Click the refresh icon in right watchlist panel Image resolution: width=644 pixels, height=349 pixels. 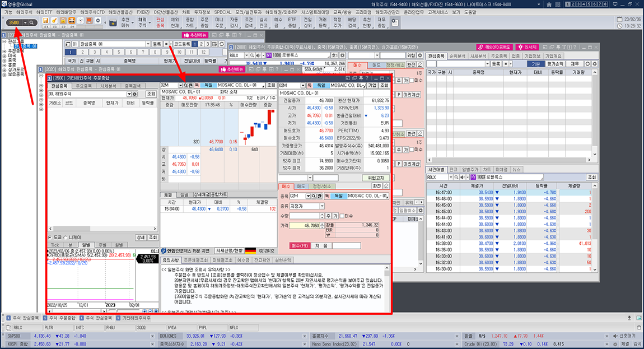click(x=588, y=64)
